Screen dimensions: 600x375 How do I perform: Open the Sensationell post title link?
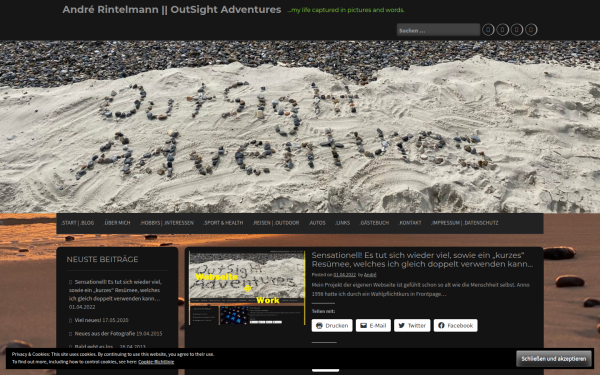422,259
